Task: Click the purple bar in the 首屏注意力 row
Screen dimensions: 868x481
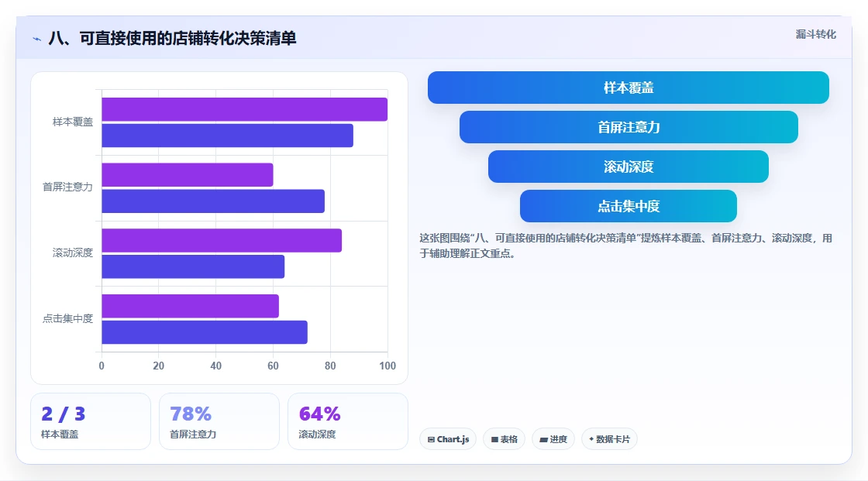Action: point(187,175)
